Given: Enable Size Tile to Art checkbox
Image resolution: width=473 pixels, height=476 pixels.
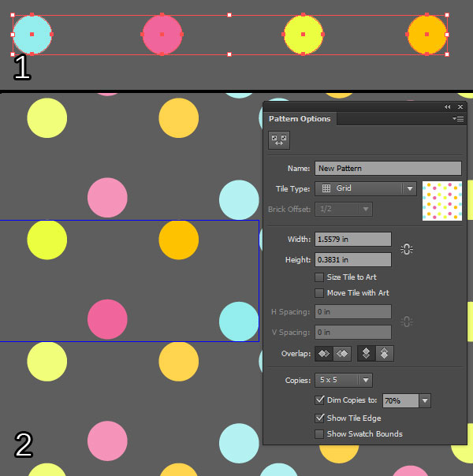Looking at the screenshot, I should coord(319,277).
